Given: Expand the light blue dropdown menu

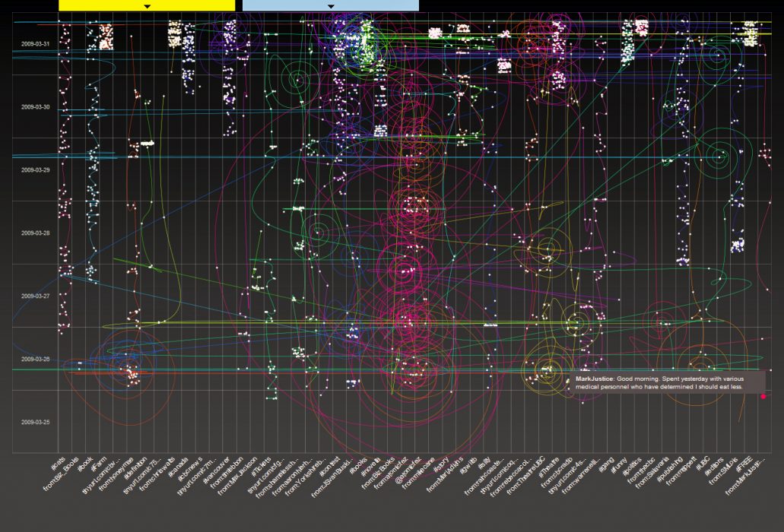Looking at the screenshot, I should [x=330, y=5].
